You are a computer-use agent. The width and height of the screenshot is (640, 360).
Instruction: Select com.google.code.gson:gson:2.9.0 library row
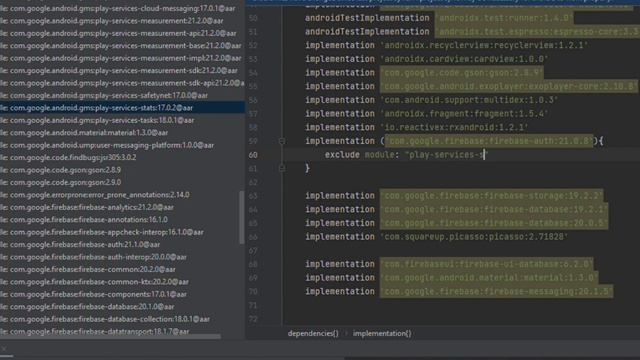122,182
